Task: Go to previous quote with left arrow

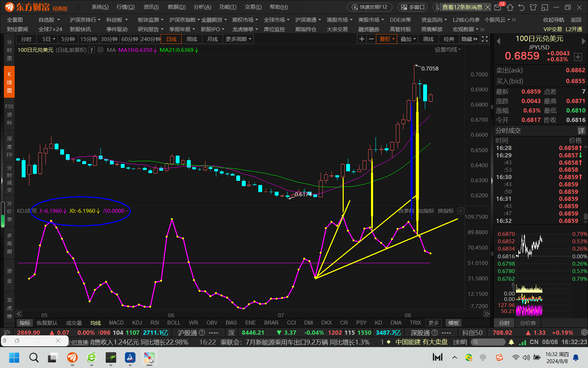Action: 498,41
